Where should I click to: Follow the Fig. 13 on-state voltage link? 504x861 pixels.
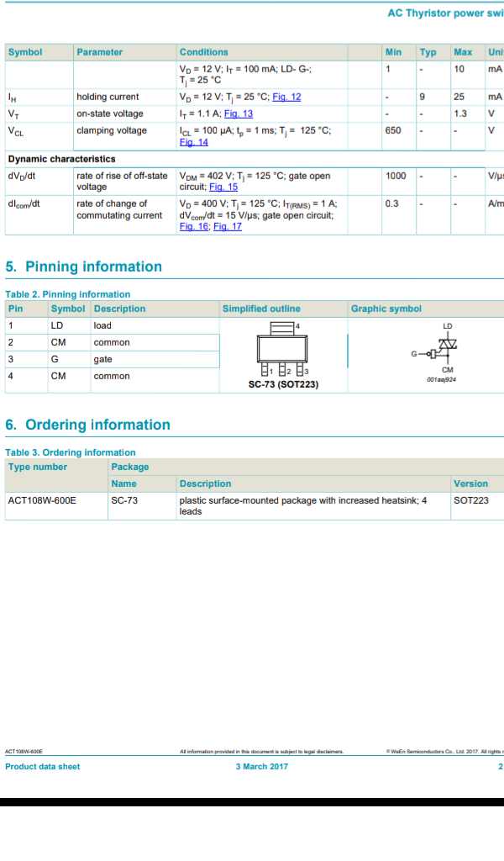point(238,114)
